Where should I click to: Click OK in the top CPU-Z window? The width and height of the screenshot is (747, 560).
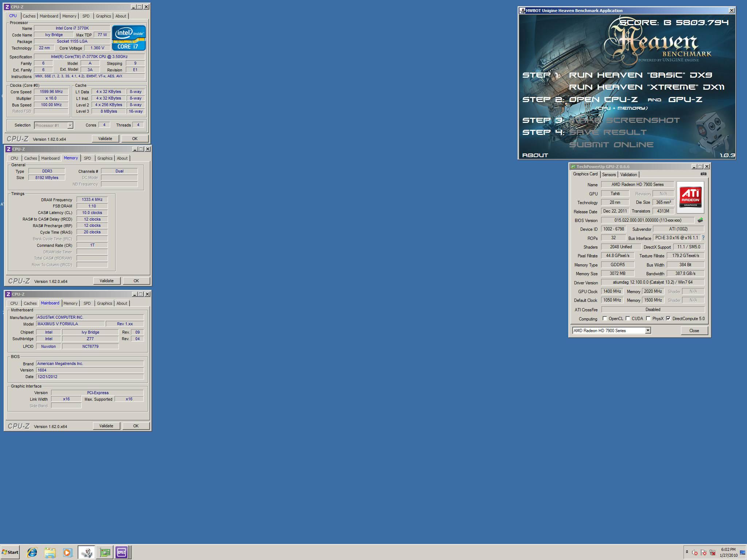tap(135, 139)
